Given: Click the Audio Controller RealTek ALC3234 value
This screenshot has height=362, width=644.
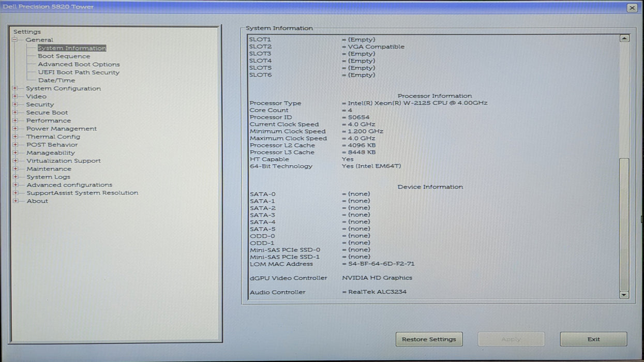Looking at the screenshot, I should (377, 292).
